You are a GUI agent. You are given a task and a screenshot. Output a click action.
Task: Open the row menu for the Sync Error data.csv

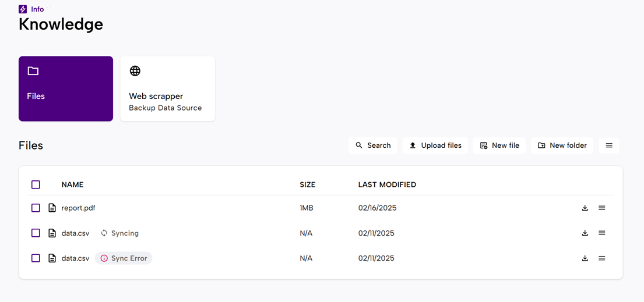pyautogui.click(x=601, y=258)
